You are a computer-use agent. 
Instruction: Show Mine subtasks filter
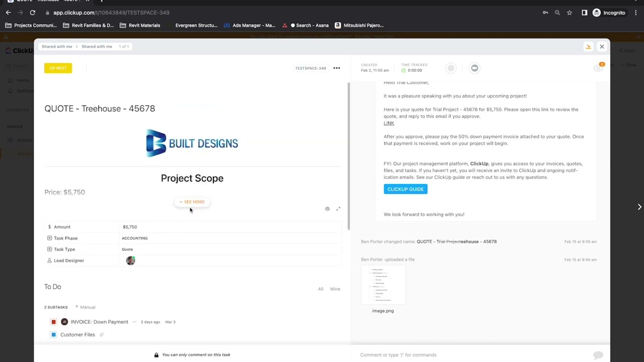[335, 289]
